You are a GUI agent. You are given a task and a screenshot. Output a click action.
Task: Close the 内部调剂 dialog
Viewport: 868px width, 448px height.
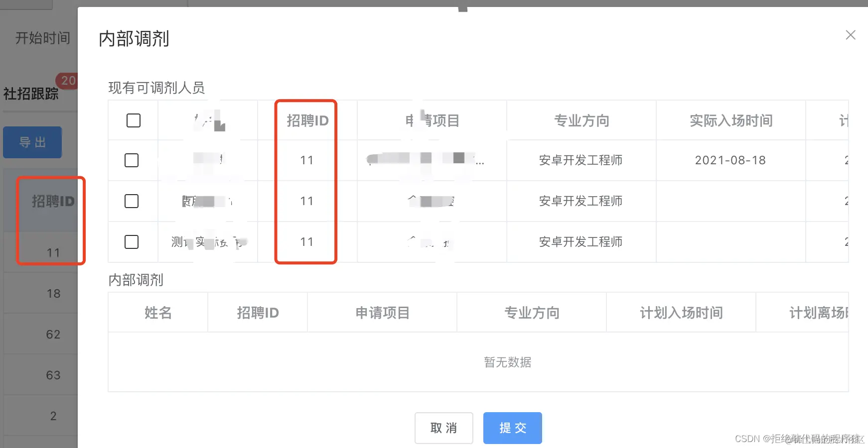click(x=850, y=35)
